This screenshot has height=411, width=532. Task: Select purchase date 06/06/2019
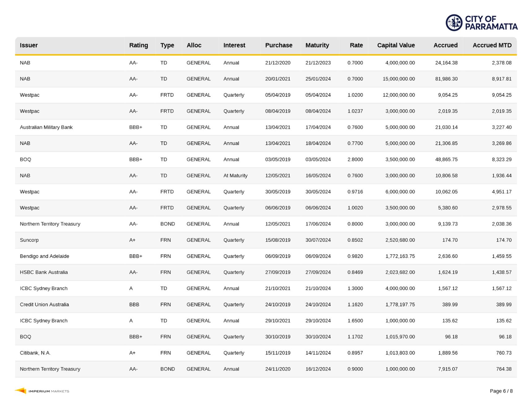[x=278, y=208]
